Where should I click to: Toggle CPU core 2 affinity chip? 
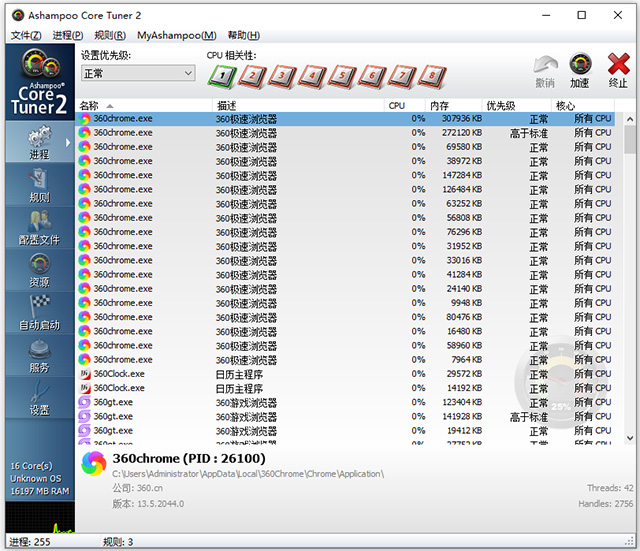tap(252, 76)
